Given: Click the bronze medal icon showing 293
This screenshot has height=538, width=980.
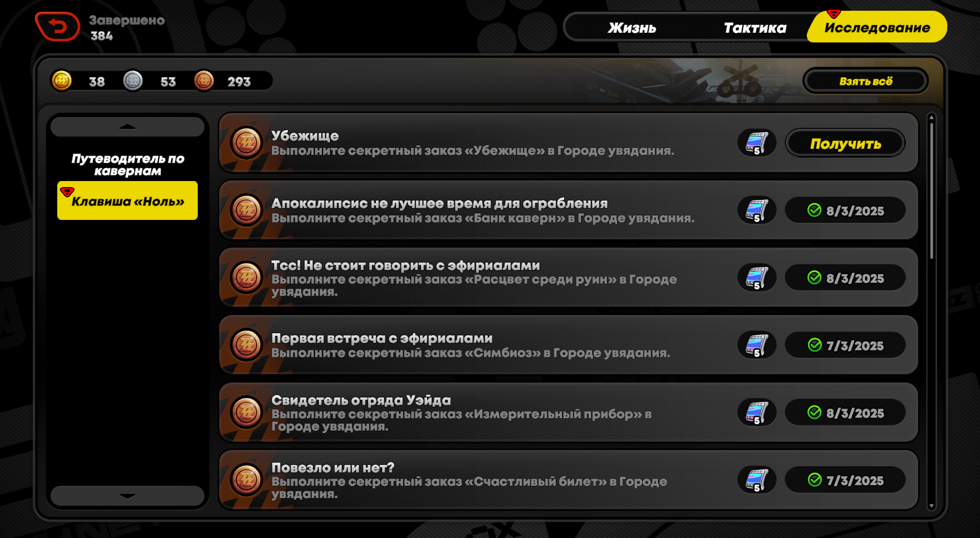Looking at the screenshot, I should tap(204, 81).
